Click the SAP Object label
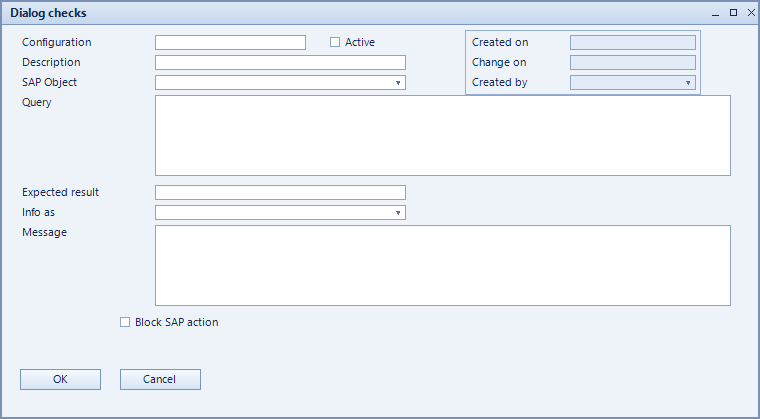Viewport: 760px width, 419px height. pos(49,82)
